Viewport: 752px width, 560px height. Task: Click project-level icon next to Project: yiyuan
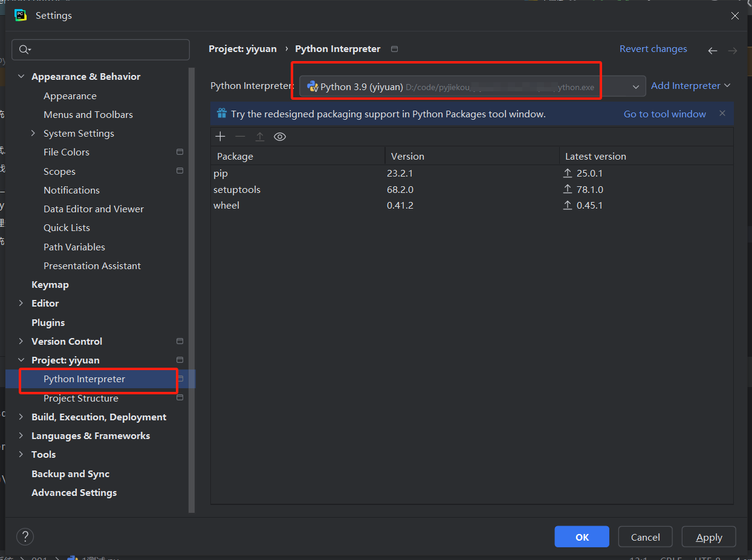click(x=180, y=360)
